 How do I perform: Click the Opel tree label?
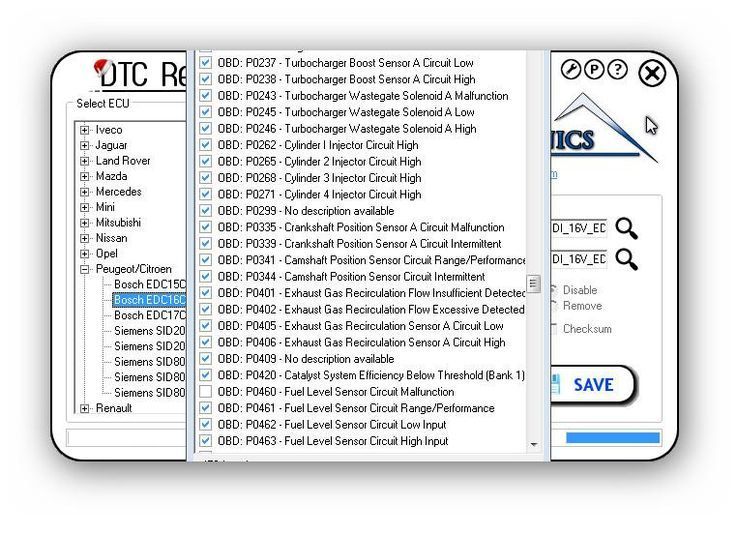click(x=107, y=254)
